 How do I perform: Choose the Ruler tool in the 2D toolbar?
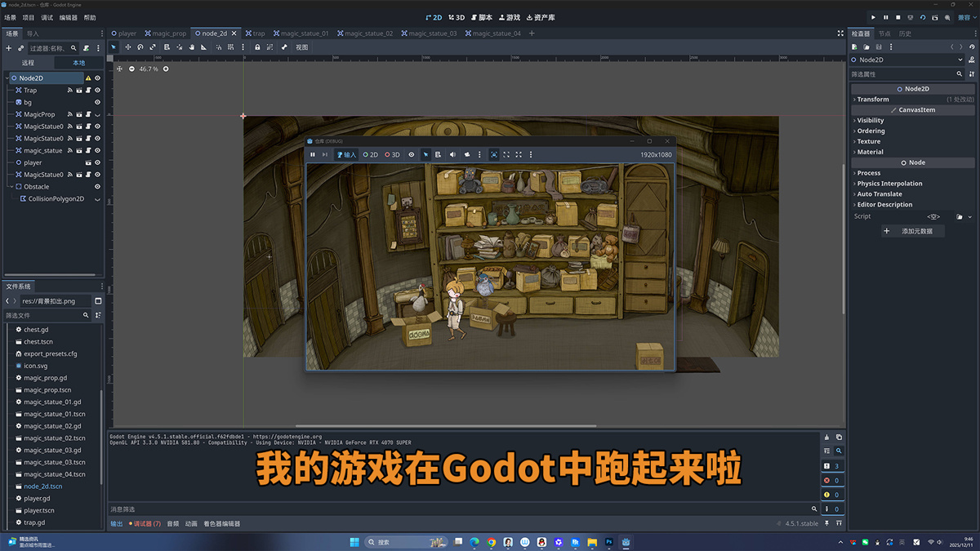tap(204, 47)
